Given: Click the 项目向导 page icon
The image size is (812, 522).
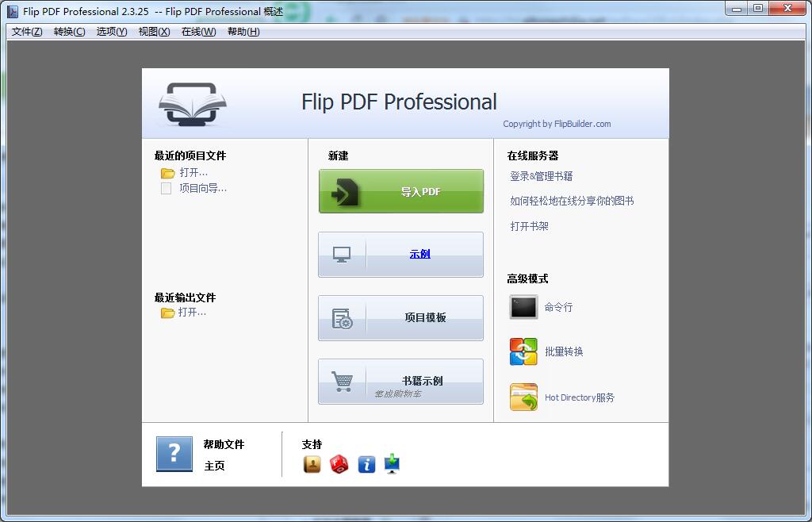Looking at the screenshot, I should click(x=166, y=188).
